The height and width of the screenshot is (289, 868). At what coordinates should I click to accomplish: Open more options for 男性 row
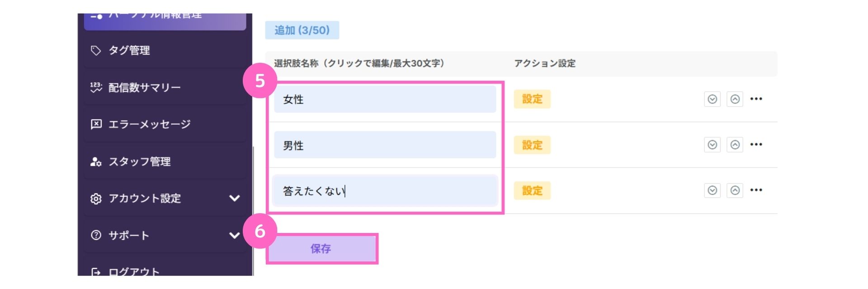756,144
